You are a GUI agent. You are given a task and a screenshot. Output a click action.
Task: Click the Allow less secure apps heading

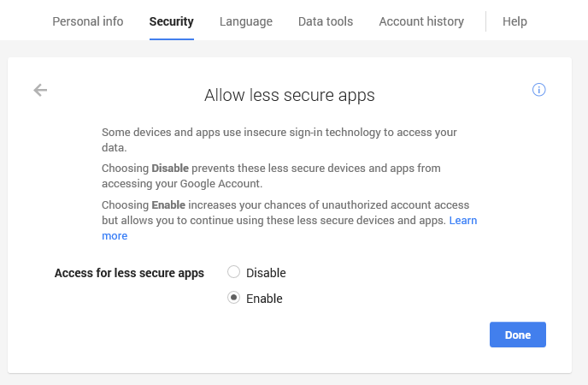pos(290,95)
